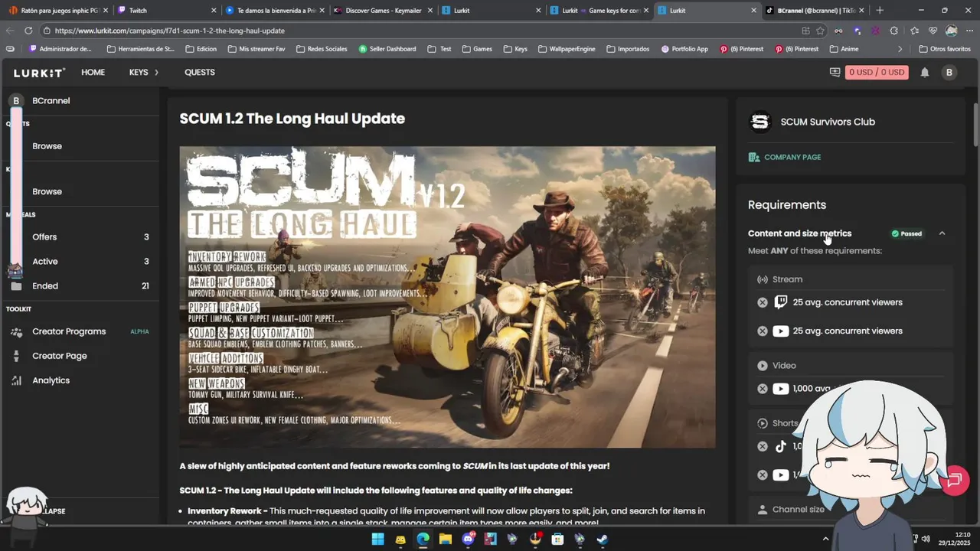Open the B profile avatar menu

click(949, 72)
